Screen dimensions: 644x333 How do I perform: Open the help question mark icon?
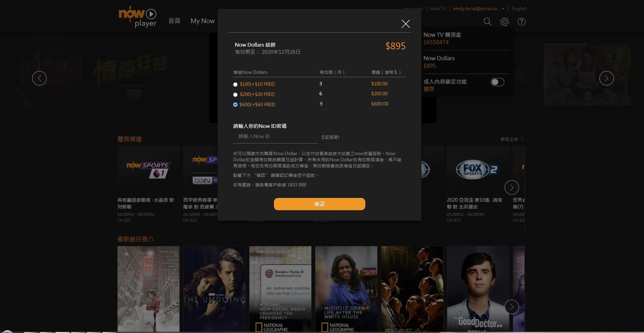tap(521, 22)
